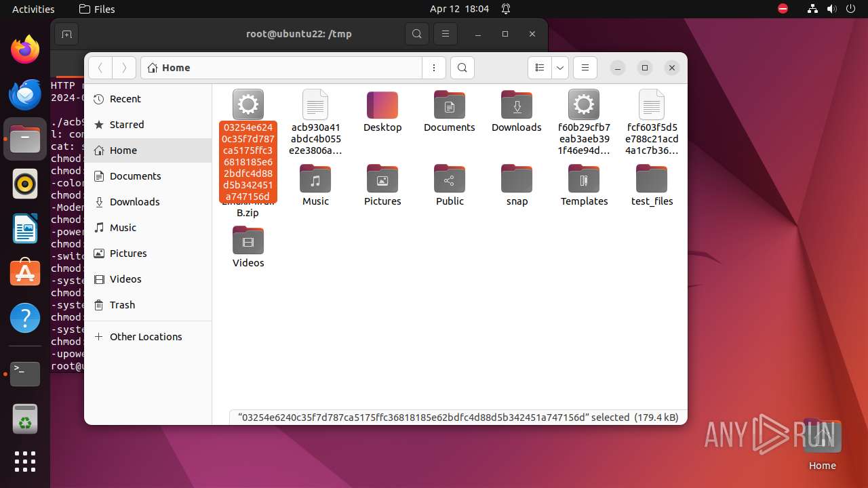Select the fcf603f5d5e788c21acd… text file
The image size is (868, 488).
[652, 123]
